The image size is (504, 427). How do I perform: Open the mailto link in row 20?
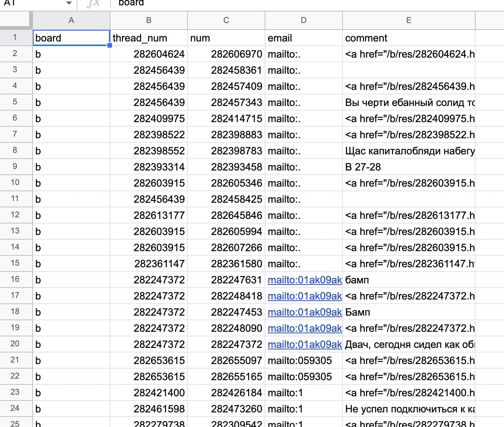305,344
